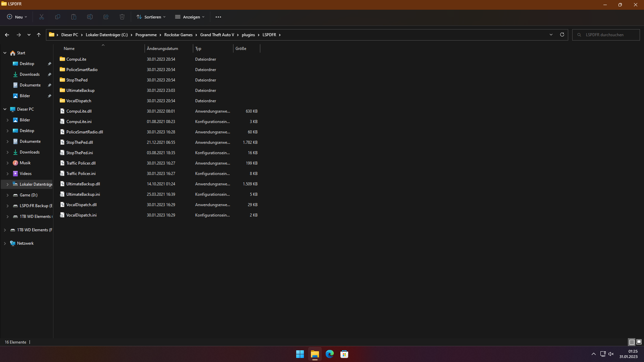
Task: Click the Delete trash icon
Action: [122, 17]
